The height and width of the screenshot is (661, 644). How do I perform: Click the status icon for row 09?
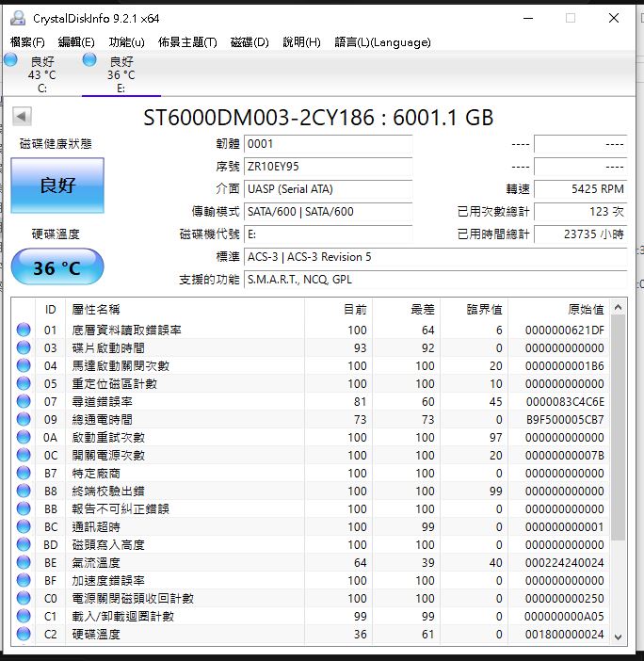click(24, 419)
